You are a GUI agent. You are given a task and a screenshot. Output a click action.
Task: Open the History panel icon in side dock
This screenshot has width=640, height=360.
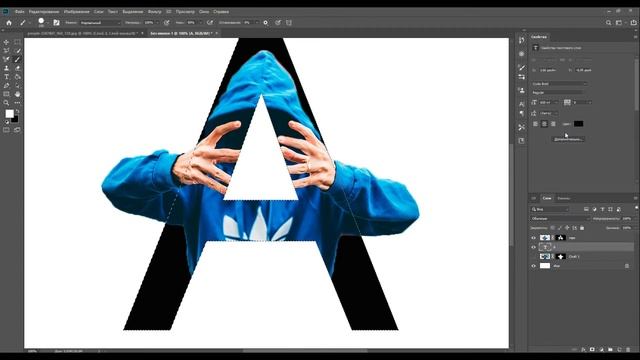(x=521, y=40)
